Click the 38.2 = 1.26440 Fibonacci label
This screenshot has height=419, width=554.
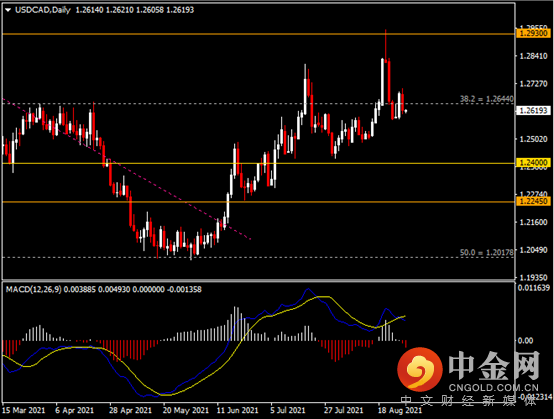487,99
